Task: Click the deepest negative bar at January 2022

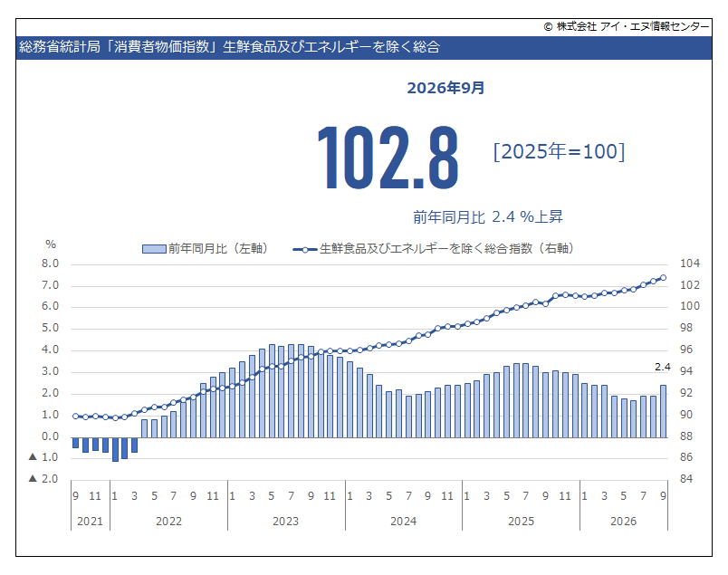Action: (115, 450)
